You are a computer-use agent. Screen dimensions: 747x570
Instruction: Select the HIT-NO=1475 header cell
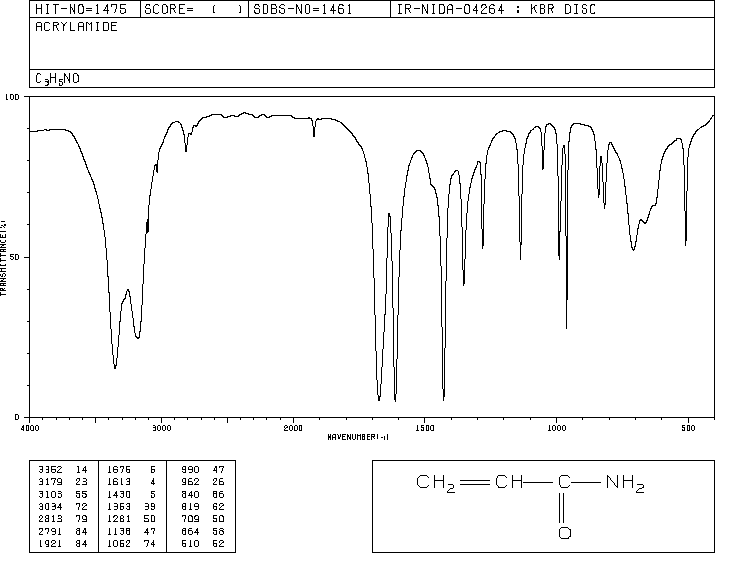(x=85, y=9)
